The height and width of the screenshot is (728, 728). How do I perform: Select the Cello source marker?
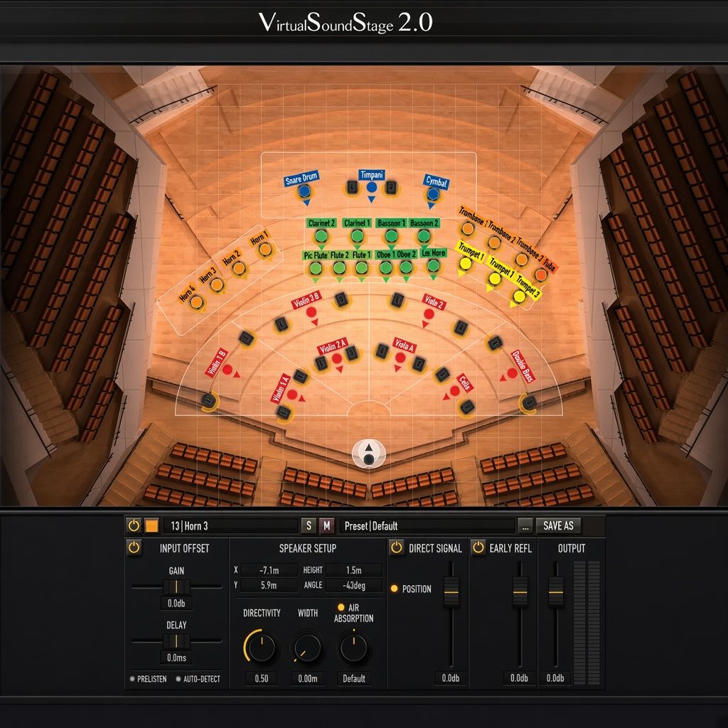[455, 391]
